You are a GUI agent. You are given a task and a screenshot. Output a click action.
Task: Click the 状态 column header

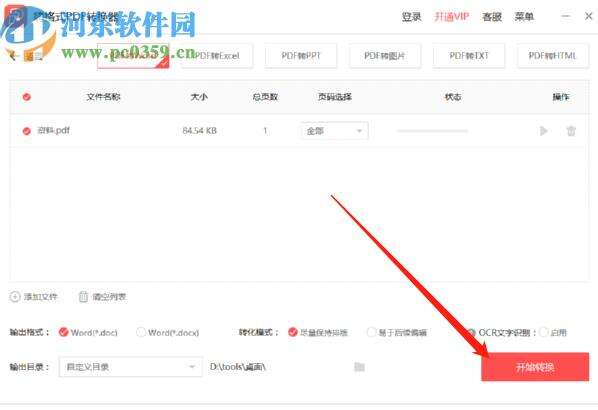(x=453, y=97)
